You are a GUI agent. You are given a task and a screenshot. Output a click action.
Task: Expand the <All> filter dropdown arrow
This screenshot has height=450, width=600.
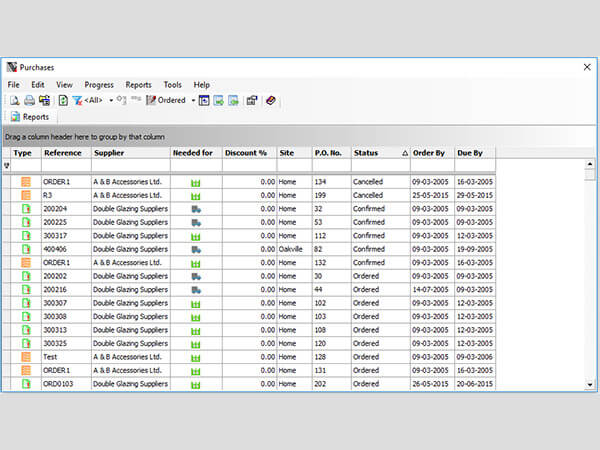(109, 100)
